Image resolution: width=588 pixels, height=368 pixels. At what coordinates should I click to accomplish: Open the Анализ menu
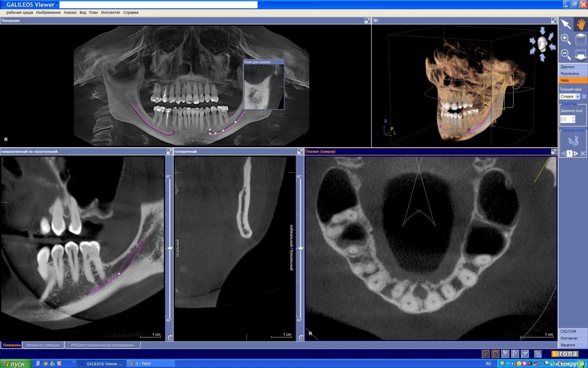pyautogui.click(x=70, y=12)
